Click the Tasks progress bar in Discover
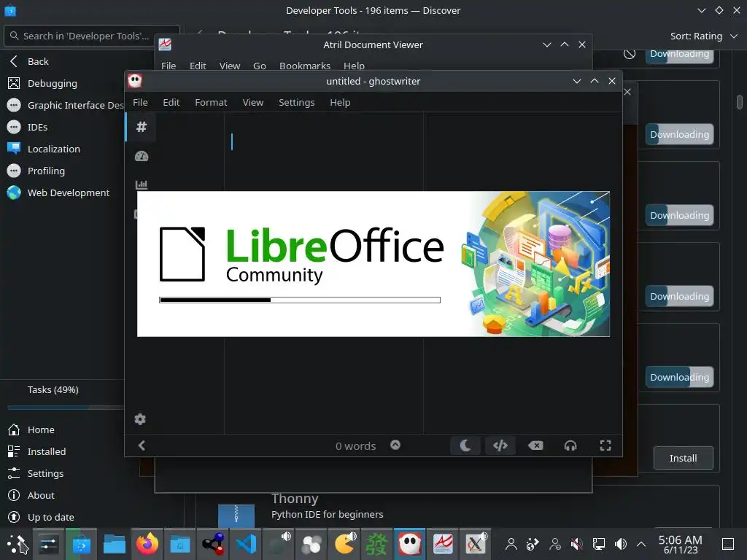The height and width of the screenshot is (560, 747). [66, 408]
